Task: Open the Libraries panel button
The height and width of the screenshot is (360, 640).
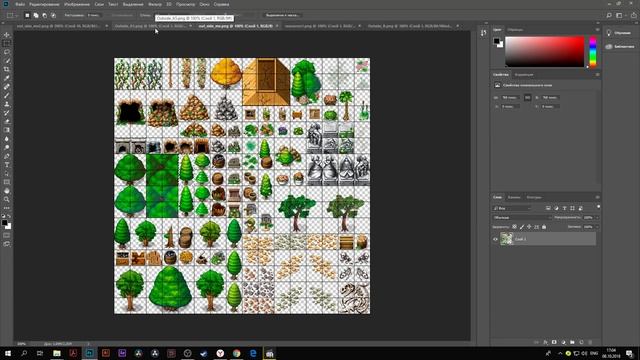Action: (x=620, y=47)
